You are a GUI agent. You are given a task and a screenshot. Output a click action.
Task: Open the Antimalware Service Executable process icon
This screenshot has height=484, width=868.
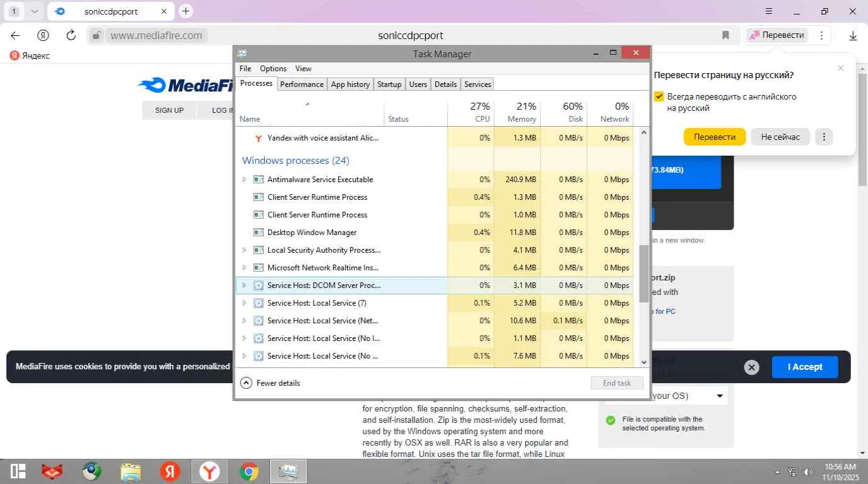[x=258, y=180]
